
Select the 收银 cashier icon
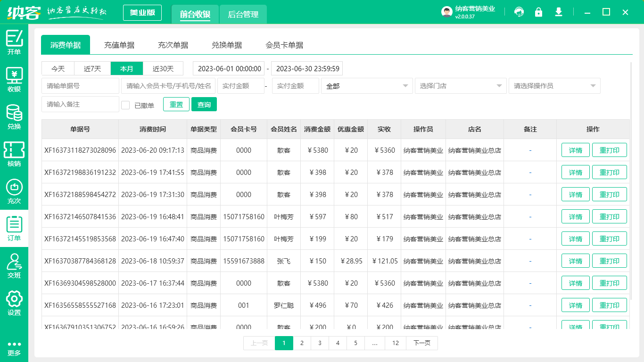coord(14,78)
